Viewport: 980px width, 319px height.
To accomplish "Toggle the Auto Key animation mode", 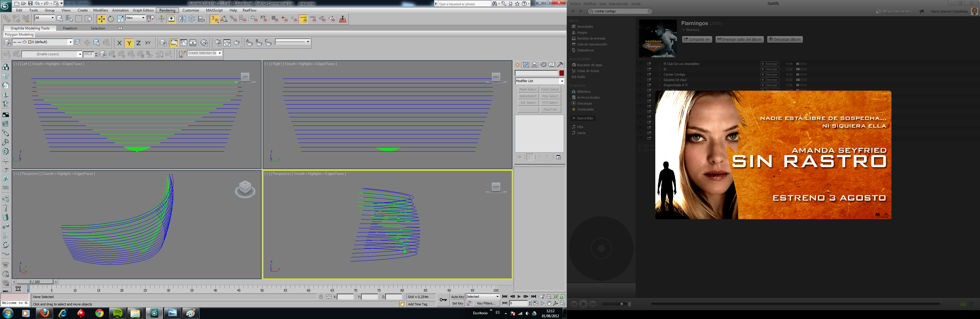I will click(x=457, y=297).
